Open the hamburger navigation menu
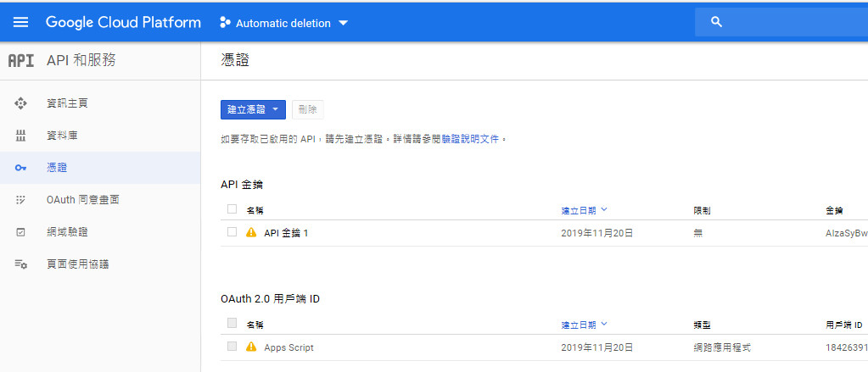868x372 pixels. (x=20, y=23)
